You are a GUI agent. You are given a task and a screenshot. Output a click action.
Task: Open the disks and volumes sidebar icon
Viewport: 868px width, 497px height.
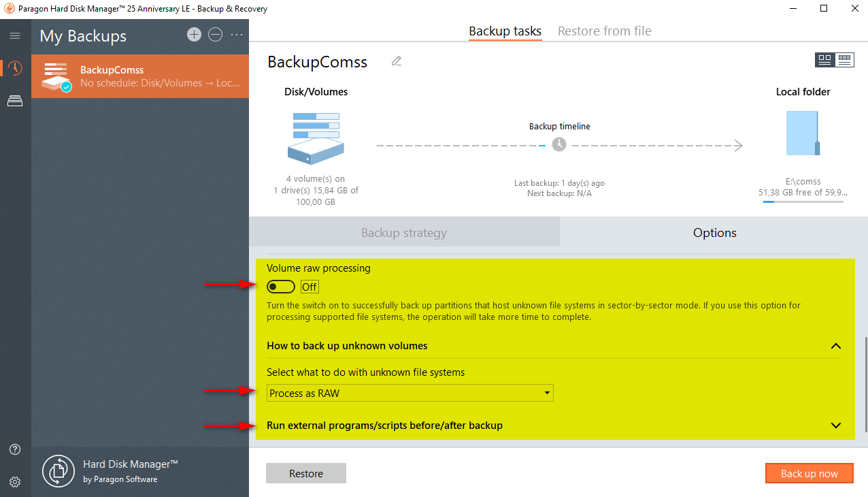pyautogui.click(x=15, y=101)
